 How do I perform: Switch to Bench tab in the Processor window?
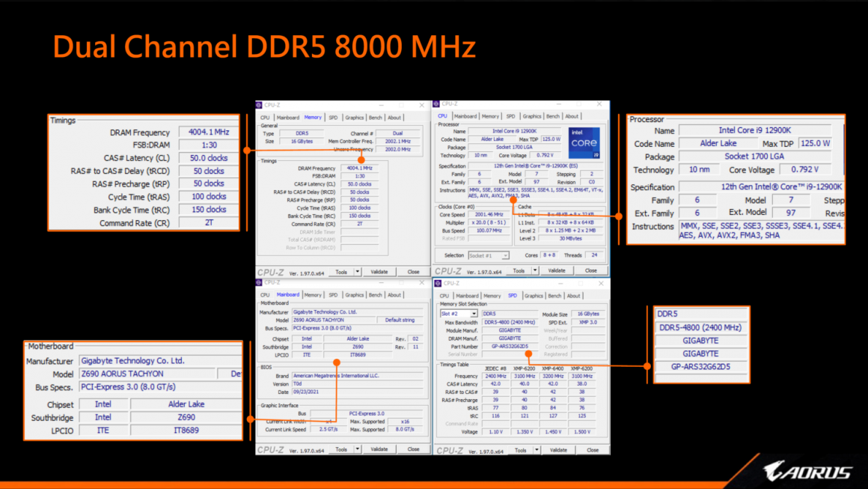click(x=552, y=116)
